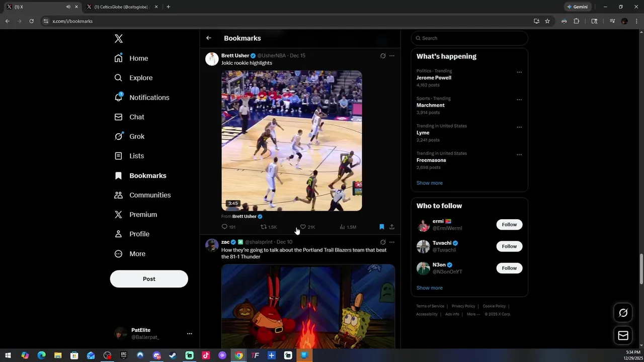This screenshot has width=644, height=362.
Task: Open Windows Start menu
Action: 8,355
